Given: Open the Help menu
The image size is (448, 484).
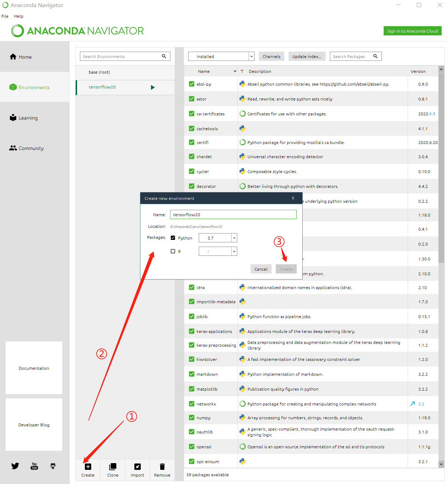Looking at the screenshot, I should (19, 16).
